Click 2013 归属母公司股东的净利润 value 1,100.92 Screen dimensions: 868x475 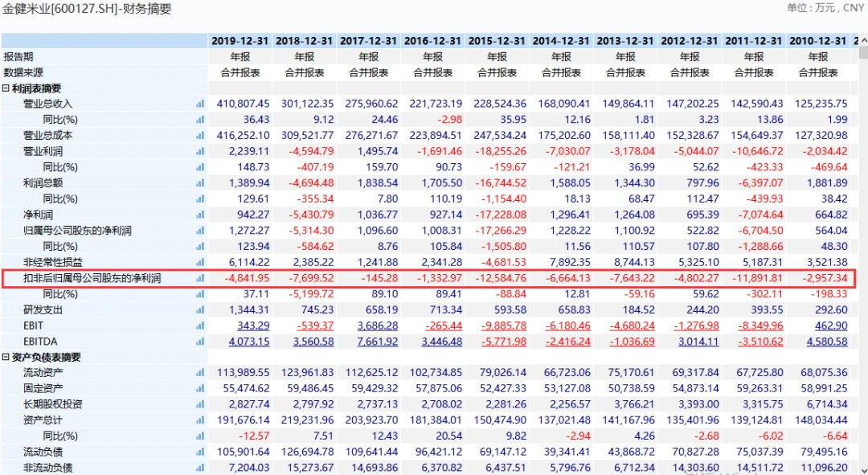(634, 231)
